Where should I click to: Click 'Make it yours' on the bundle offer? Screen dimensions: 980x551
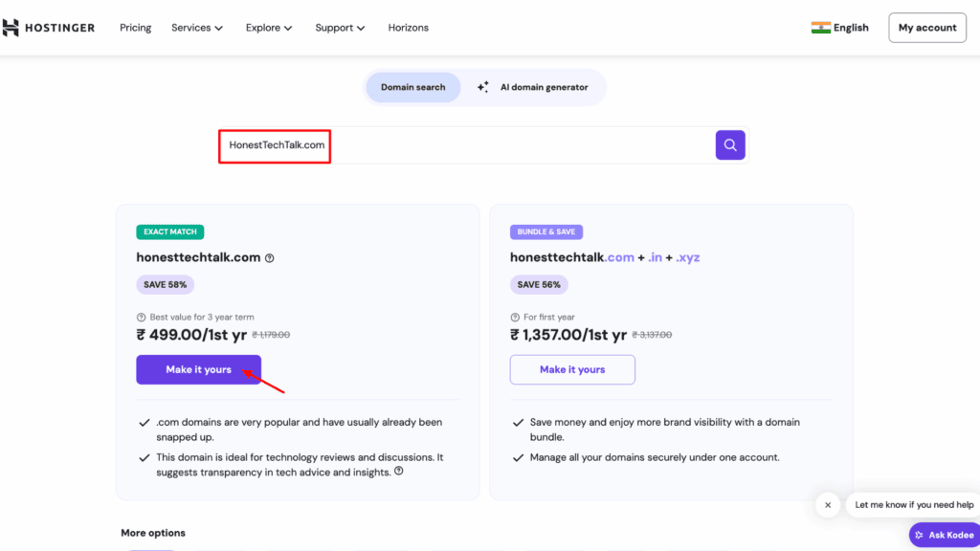(x=572, y=369)
